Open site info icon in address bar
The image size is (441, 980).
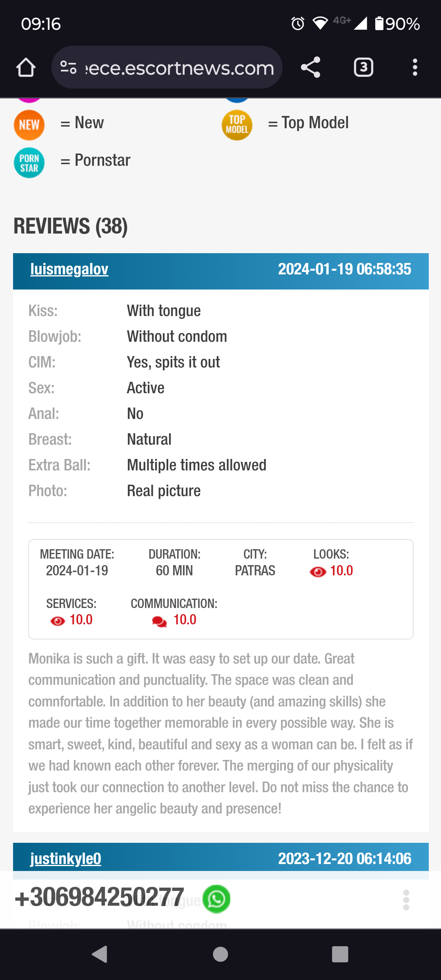(x=68, y=67)
